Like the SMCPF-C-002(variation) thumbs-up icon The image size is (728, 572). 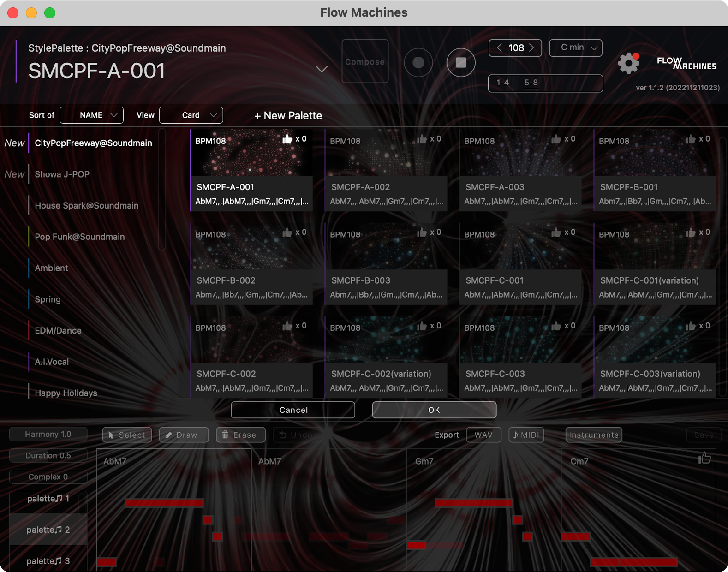click(x=422, y=326)
